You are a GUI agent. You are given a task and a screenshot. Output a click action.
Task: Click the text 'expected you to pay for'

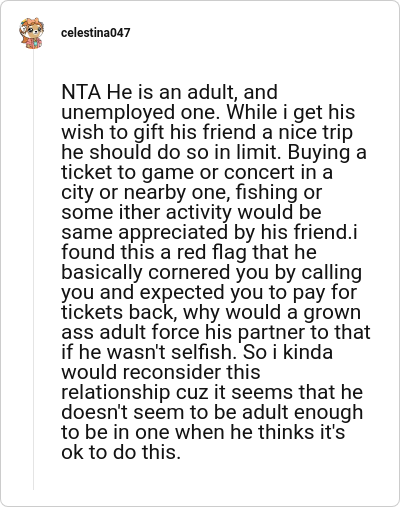point(248,293)
